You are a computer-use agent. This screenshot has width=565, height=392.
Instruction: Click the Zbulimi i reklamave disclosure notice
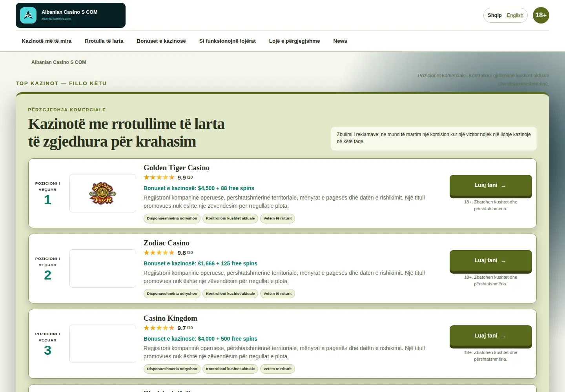434,138
